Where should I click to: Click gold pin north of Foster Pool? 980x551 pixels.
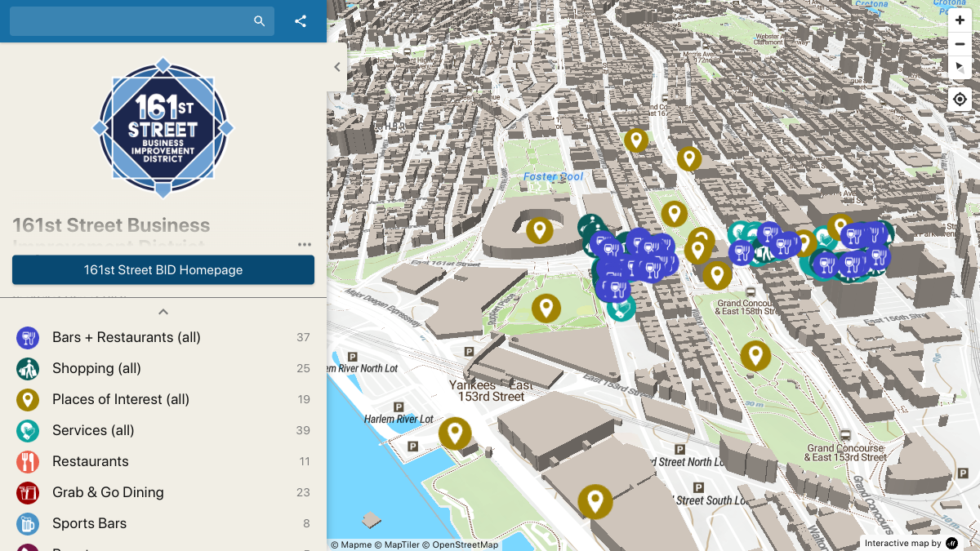(636, 140)
